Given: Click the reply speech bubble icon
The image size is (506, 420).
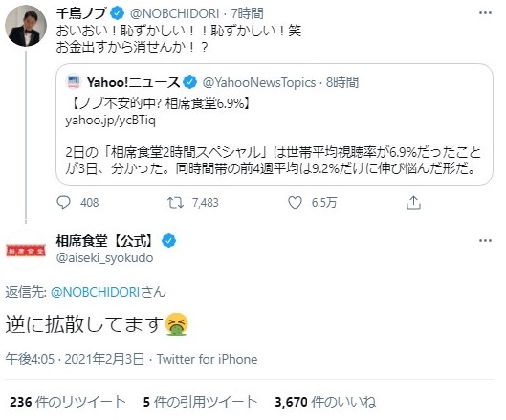Looking at the screenshot, I should coord(63,203).
